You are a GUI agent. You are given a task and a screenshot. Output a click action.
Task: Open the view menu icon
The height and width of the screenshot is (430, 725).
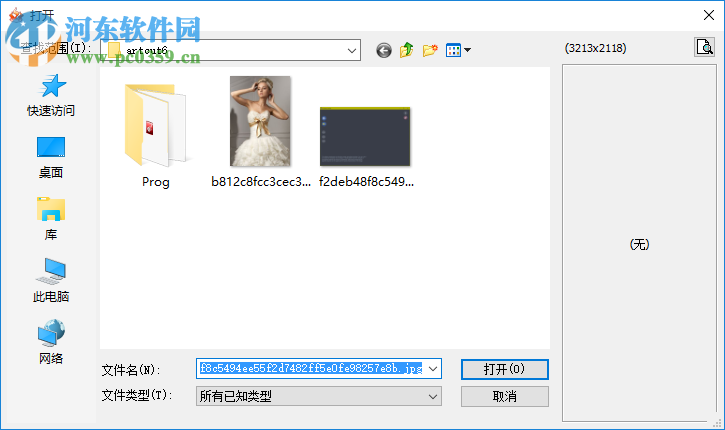pos(453,50)
